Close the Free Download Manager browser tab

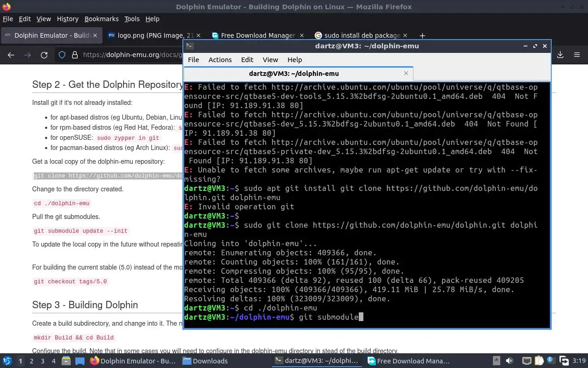tap(301, 35)
